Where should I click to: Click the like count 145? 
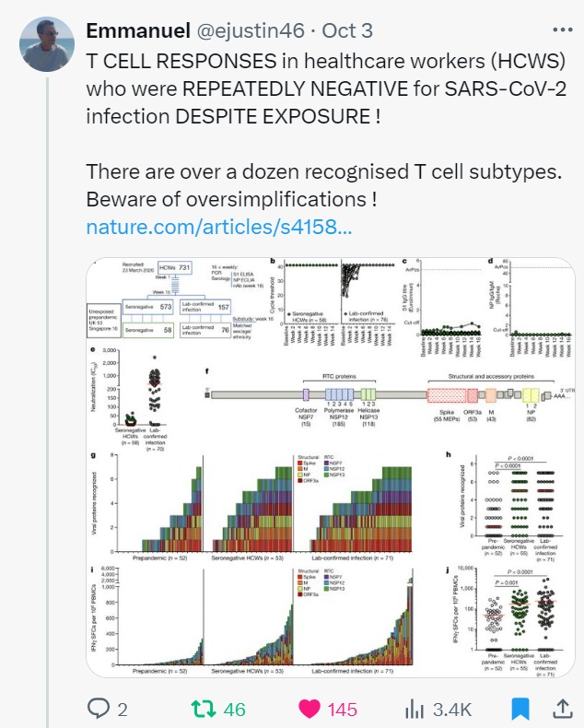(342, 709)
